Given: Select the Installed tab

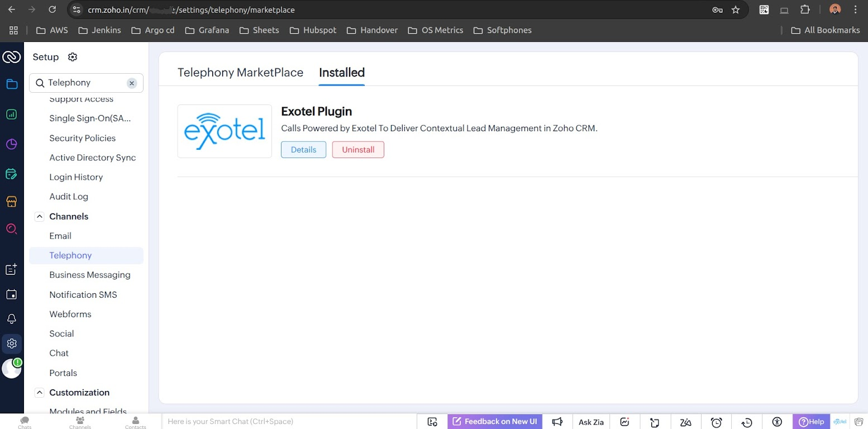Looking at the screenshot, I should click(x=342, y=73).
